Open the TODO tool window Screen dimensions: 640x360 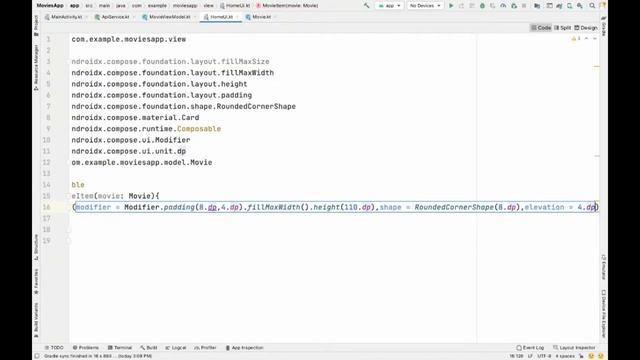54,348
